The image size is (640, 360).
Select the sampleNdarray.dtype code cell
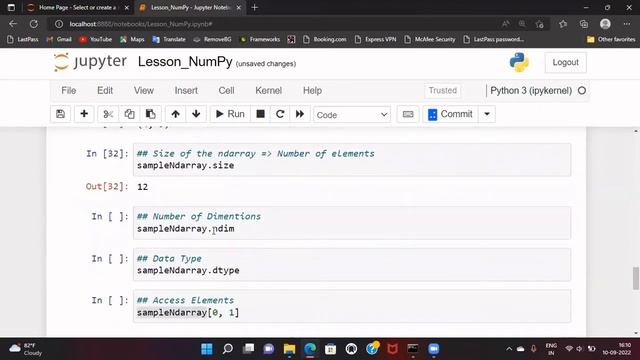(x=352, y=264)
